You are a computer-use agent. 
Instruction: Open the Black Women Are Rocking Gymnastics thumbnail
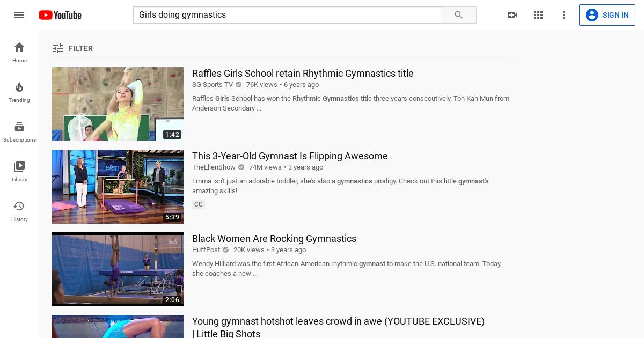118,269
